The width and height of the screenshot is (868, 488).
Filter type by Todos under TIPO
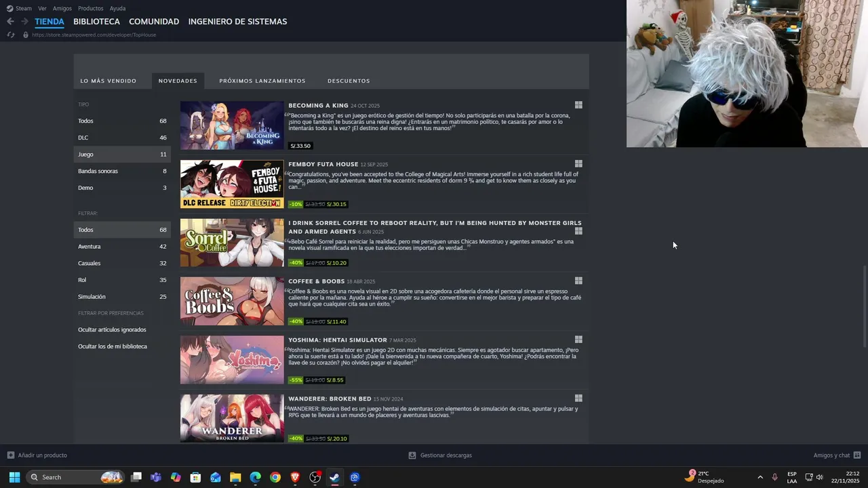coord(122,121)
